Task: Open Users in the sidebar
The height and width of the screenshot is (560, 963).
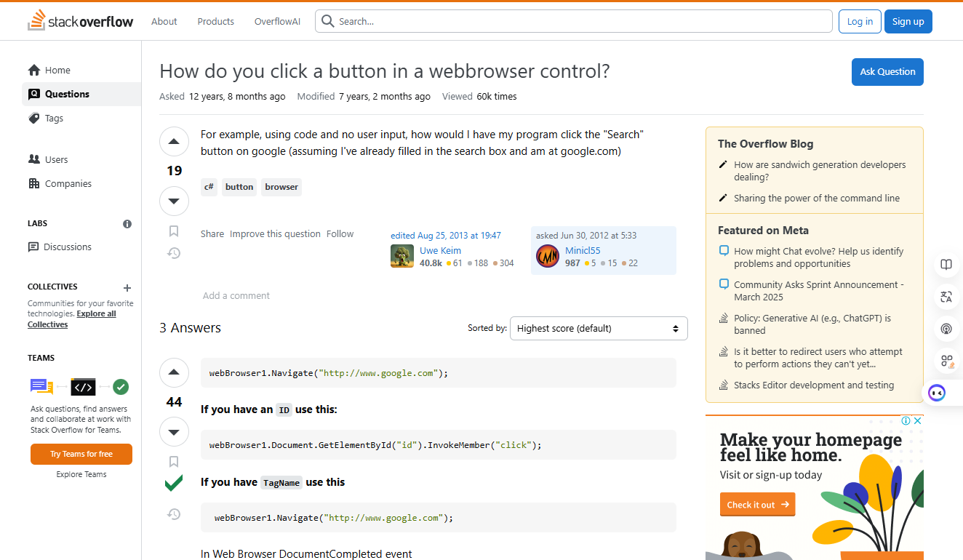Action: pyautogui.click(x=81, y=160)
